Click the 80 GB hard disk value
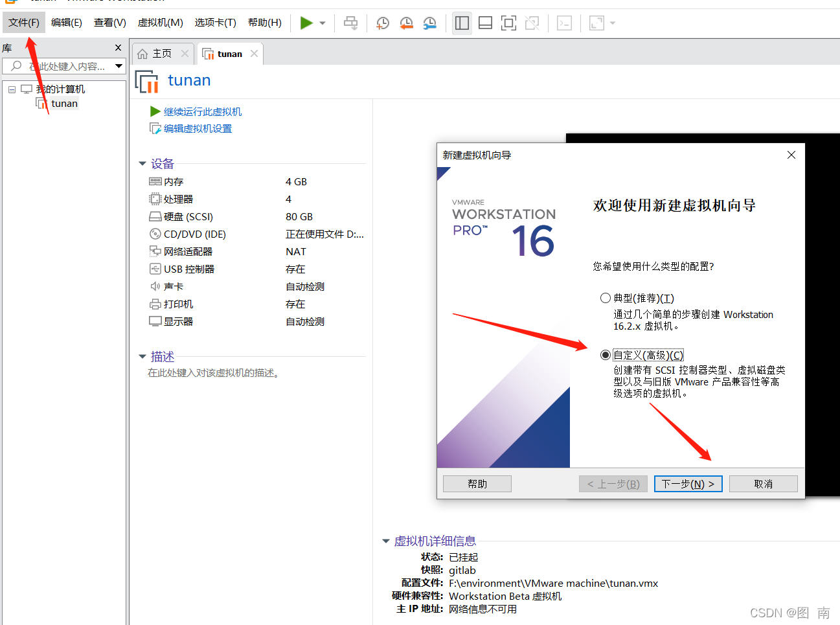Image resolution: width=840 pixels, height=625 pixels. point(299,217)
